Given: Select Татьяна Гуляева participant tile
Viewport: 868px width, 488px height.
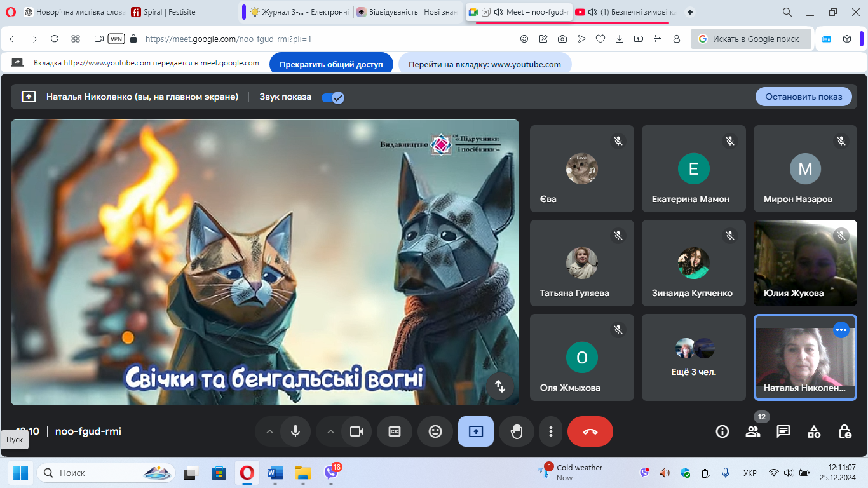Looking at the screenshot, I should [x=582, y=263].
